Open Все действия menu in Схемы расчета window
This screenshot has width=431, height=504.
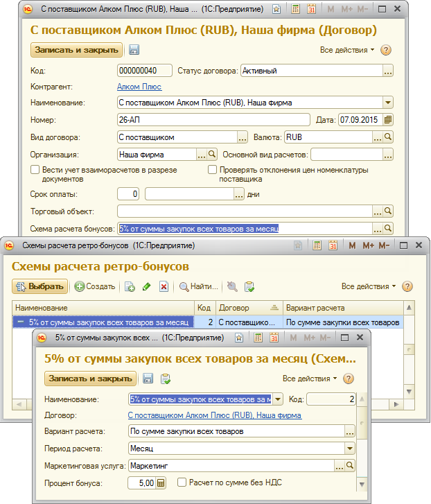tap(369, 286)
